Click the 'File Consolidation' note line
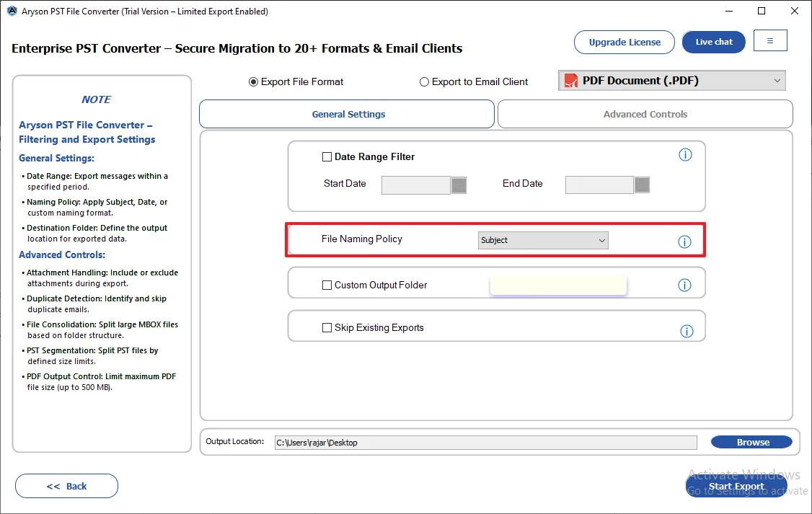 click(102, 329)
